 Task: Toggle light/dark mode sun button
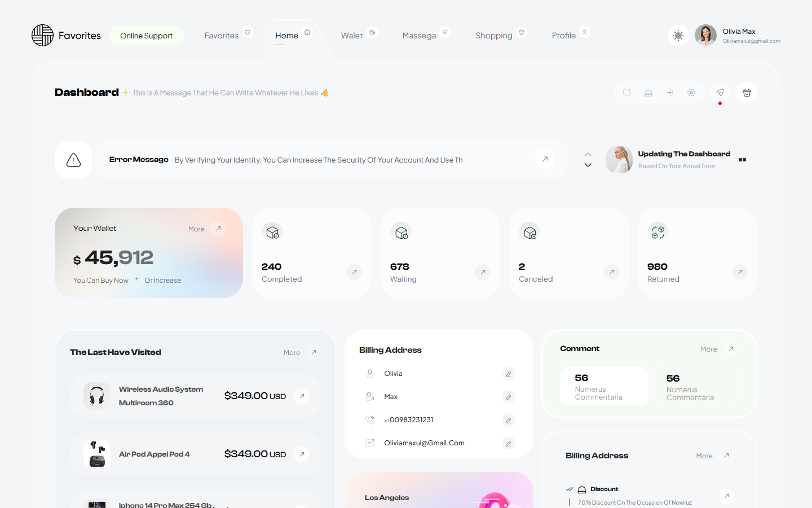[x=678, y=36]
